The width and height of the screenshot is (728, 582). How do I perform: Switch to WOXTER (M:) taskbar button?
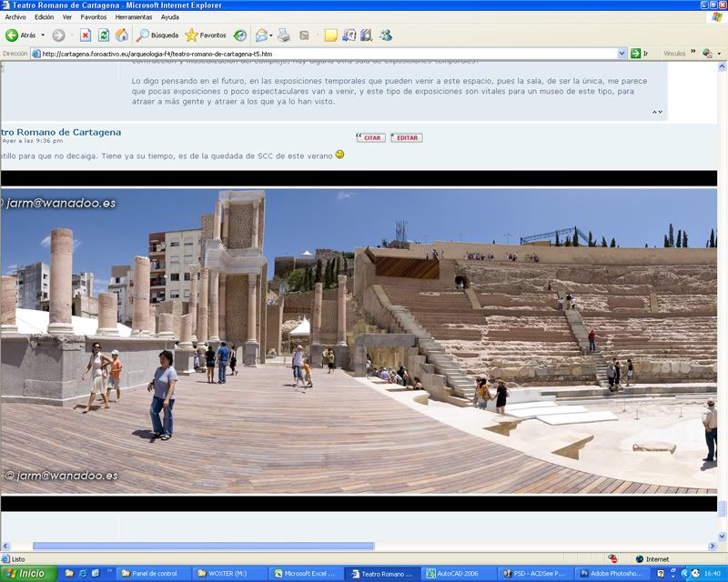pyautogui.click(x=230, y=574)
